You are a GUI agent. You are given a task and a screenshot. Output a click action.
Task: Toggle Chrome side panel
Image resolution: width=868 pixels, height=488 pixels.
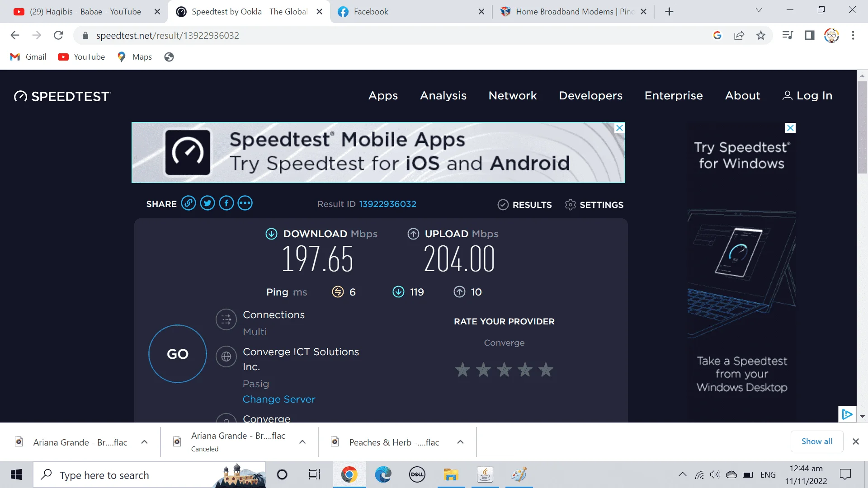[x=809, y=35]
